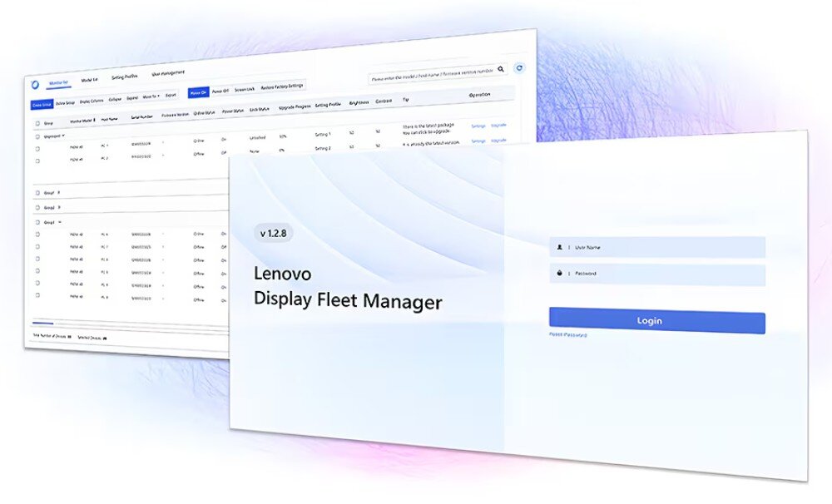Click the Contrast column header
832x504 pixels.
(384, 101)
